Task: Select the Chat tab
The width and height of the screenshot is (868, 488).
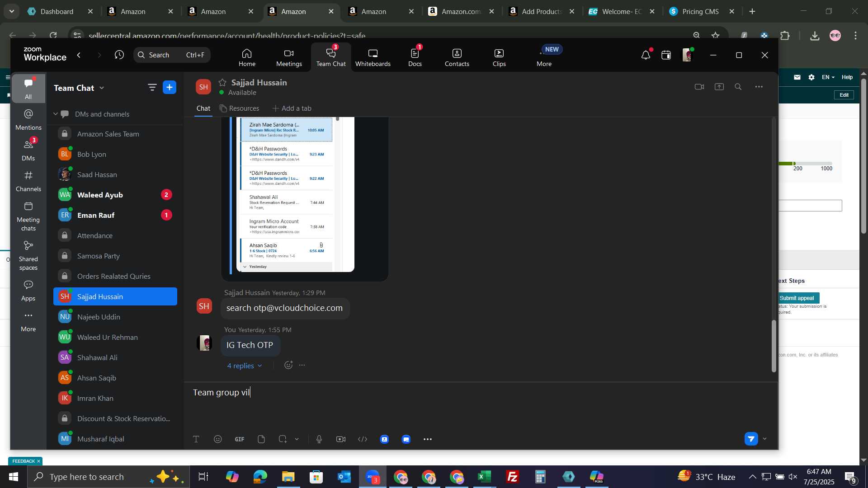Action: tap(203, 108)
